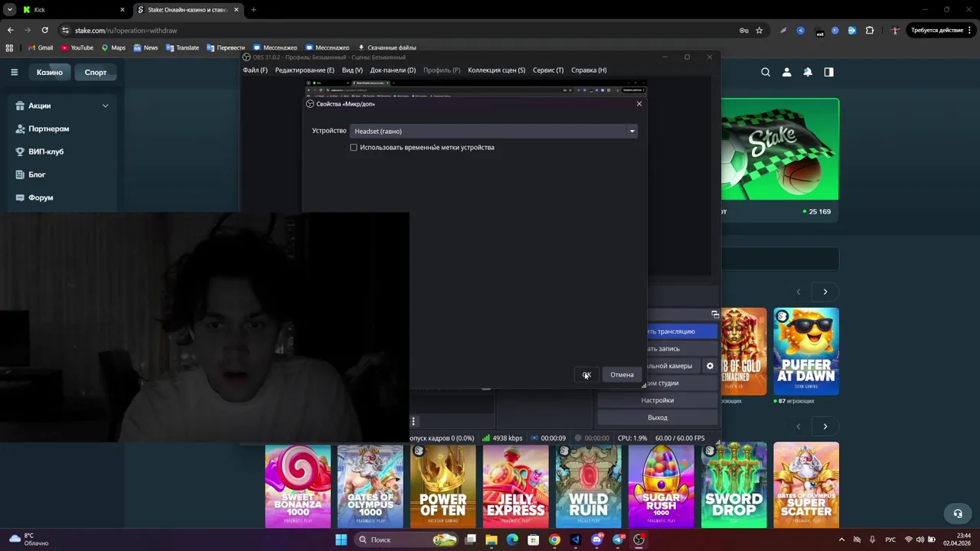Open Блог in Stake sidebar
The image size is (980, 551).
(37, 174)
